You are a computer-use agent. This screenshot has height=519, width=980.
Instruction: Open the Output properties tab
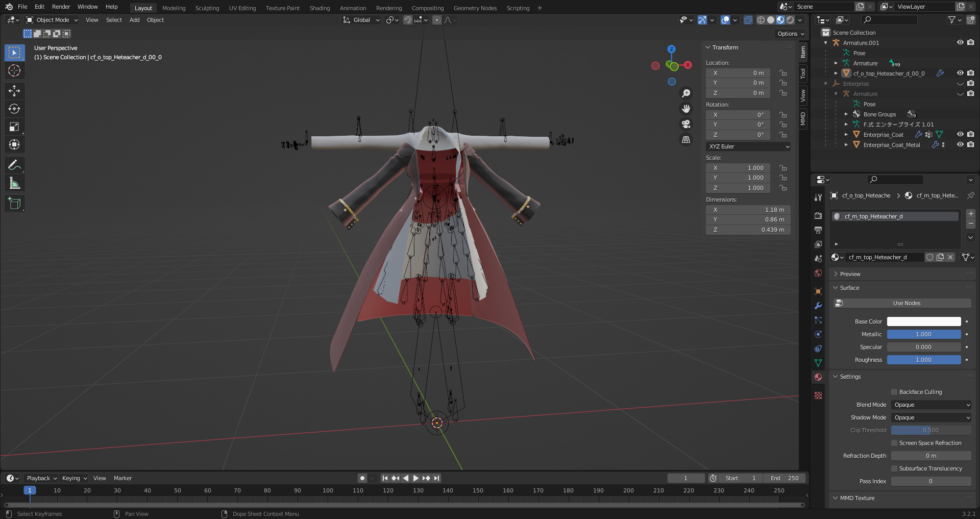click(818, 230)
